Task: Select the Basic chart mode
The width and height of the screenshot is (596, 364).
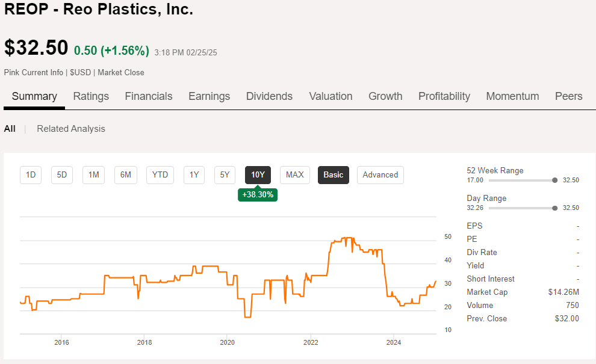Action: (334, 175)
